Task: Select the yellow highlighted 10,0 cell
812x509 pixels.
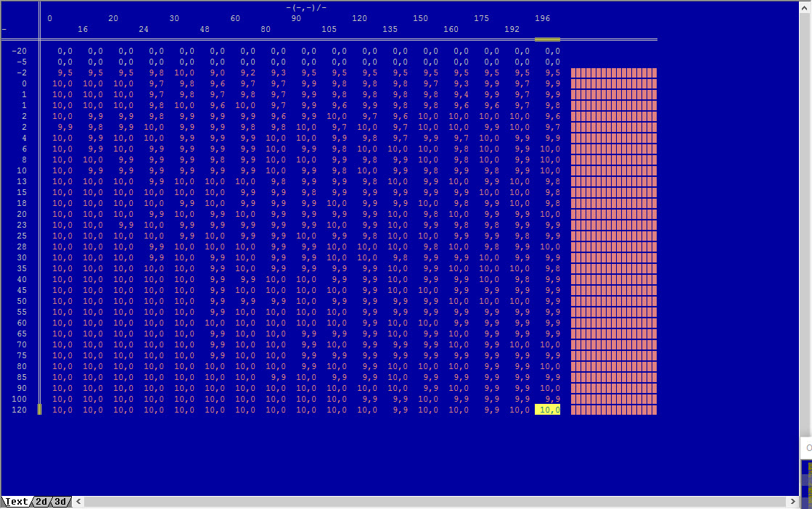Action: [x=547, y=410]
